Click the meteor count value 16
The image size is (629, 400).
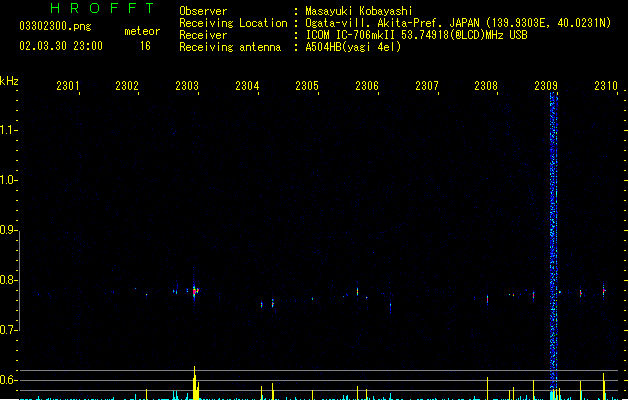click(145, 46)
